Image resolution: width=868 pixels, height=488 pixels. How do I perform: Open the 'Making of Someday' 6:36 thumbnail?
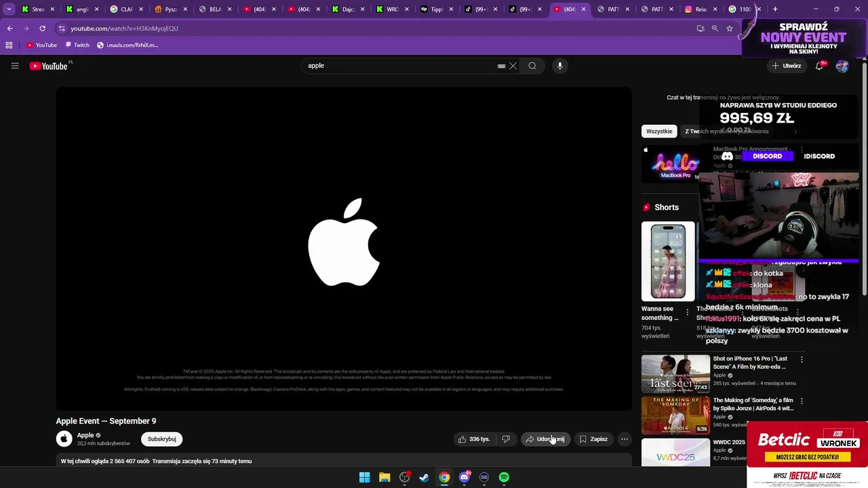click(x=675, y=415)
